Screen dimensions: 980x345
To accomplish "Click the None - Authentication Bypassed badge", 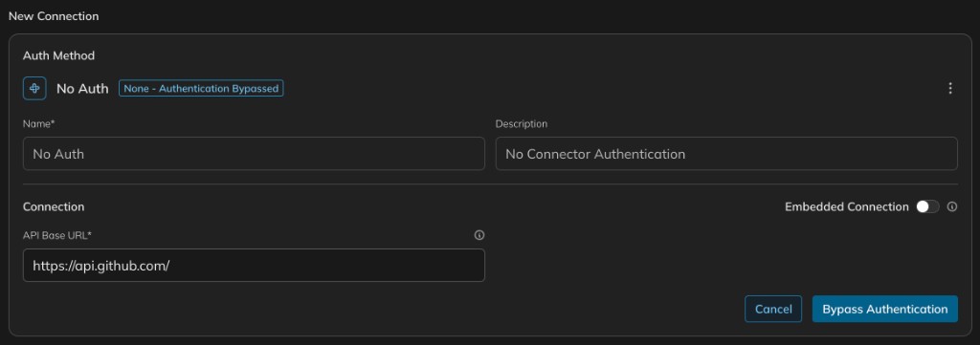I will click(201, 89).
